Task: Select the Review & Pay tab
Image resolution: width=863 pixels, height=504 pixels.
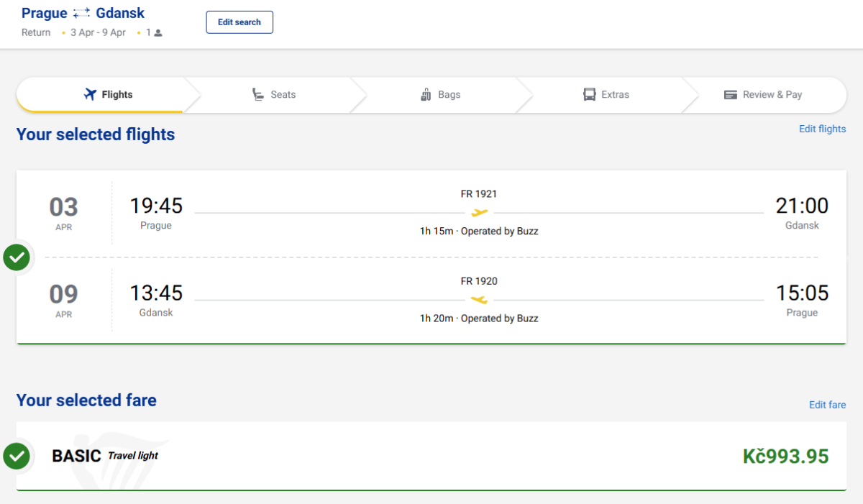Action: point(763,95)
